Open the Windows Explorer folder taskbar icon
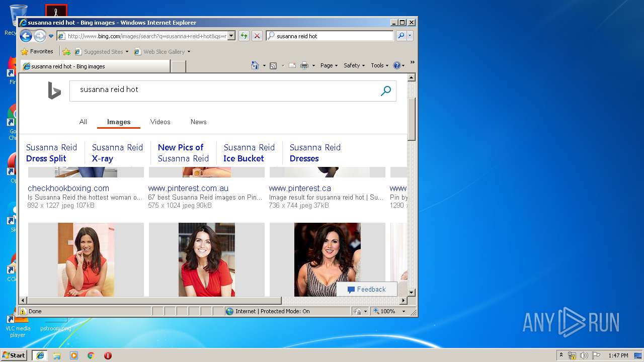This screenshot has width=644, height=362. pyautogui.click(x=57, y=355)
